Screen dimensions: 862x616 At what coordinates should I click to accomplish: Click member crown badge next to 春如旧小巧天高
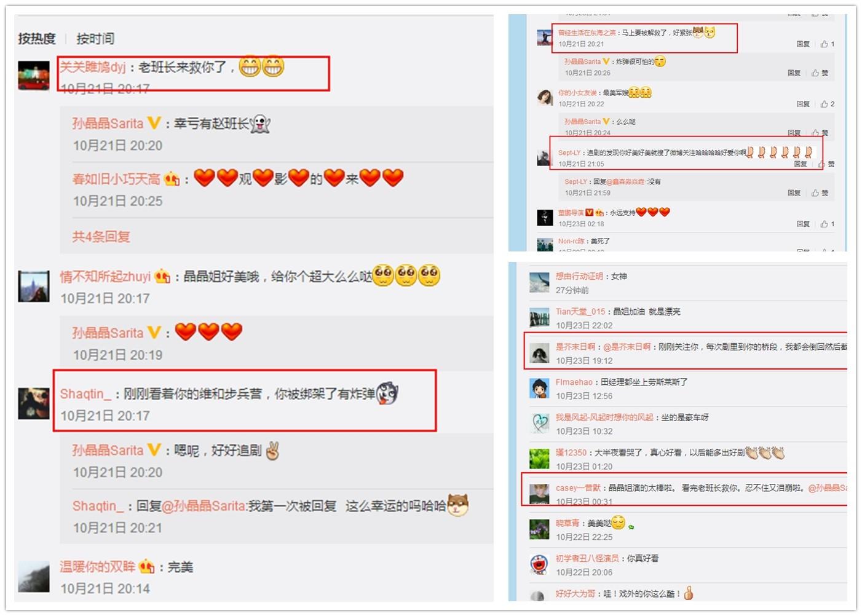click(172, 179)
